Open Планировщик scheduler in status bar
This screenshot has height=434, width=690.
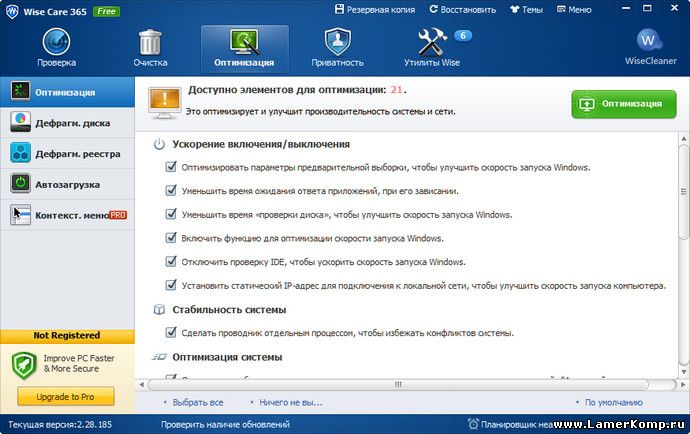click(x=510, y=424)
